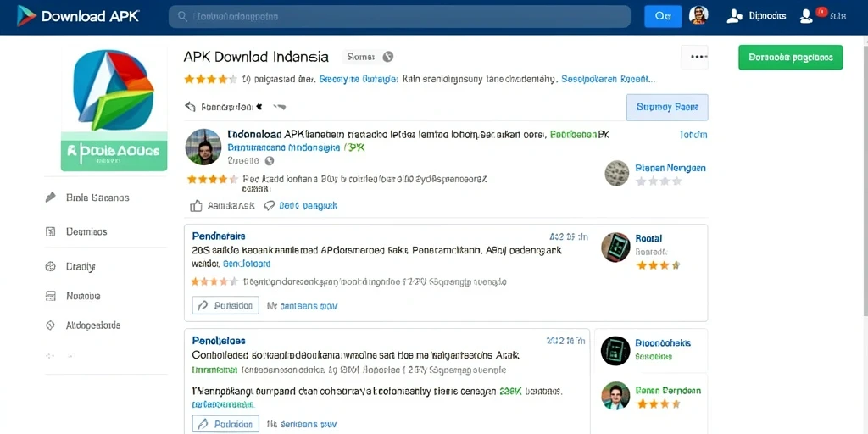
Task: Click the Ponisdon button in Pendnaraira card
Action: pos(225,305)
